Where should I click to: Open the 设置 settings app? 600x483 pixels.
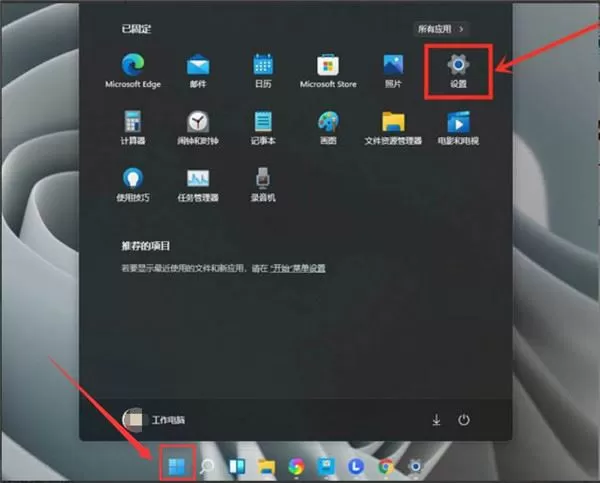coord(458,71)
